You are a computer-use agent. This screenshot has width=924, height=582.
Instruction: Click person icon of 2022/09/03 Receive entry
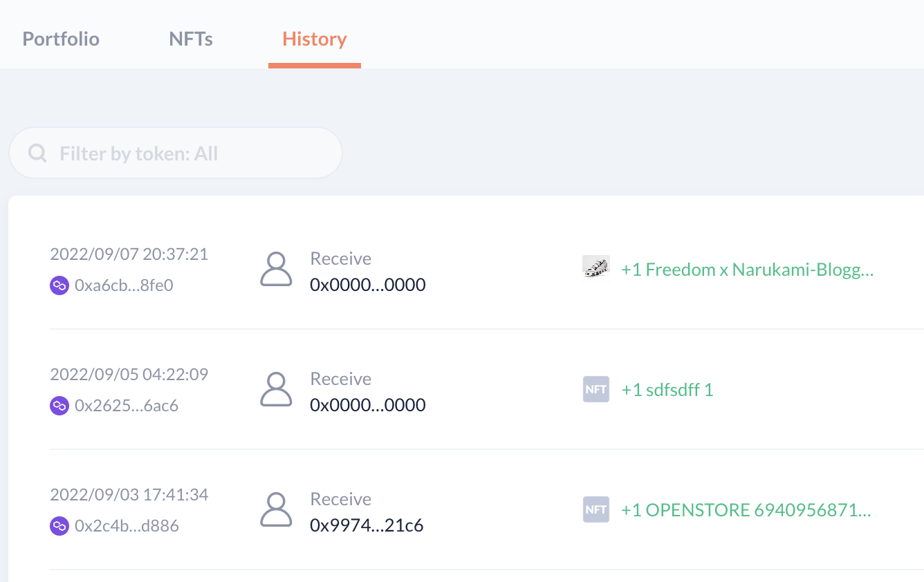[x=276, y=510]
